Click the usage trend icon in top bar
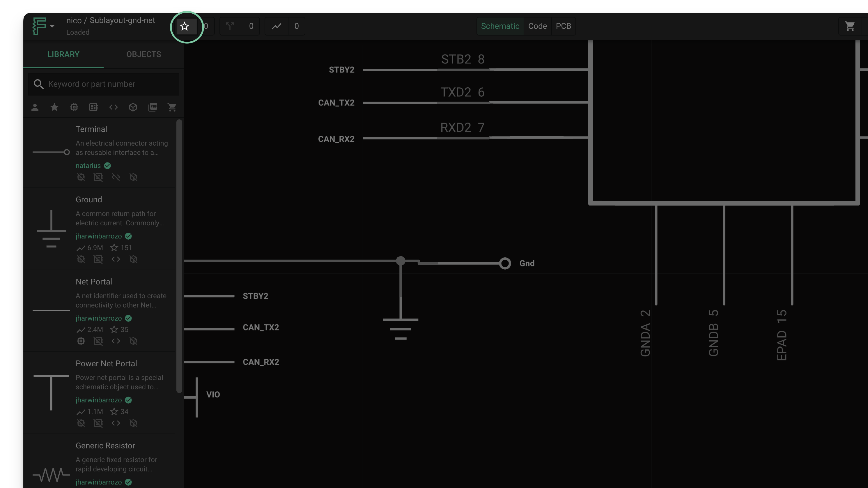 276,26
